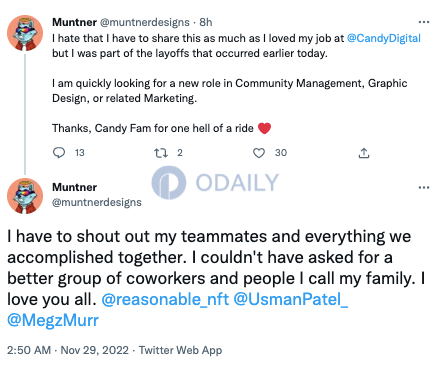The width and height of the screenshot is (431, 366).
Task: Open Muntner's avatar on the first tweet
Action: (x=25, y=33)
